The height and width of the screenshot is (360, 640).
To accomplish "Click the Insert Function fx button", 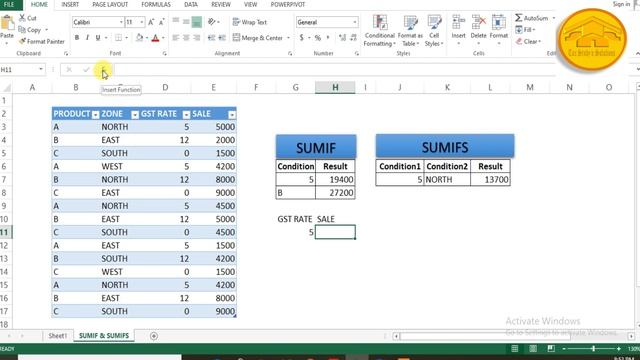I will pos(103,70).
